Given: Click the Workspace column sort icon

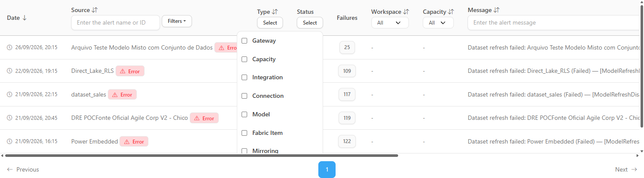Looking at the screenshot, I should click(x=406, y=12).
